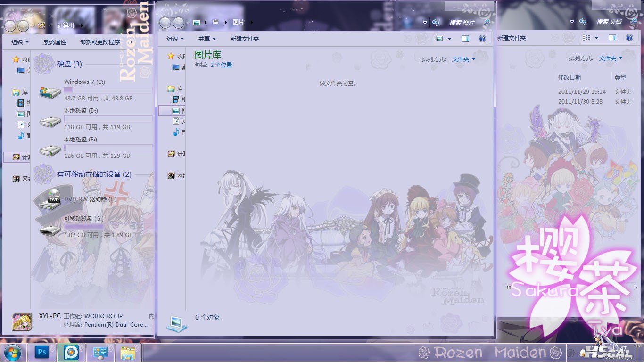Click 卸载或更改程序 in the Computer toolbar
The image size is (644, 362).
pyautogui.click(x=99, y=42)
